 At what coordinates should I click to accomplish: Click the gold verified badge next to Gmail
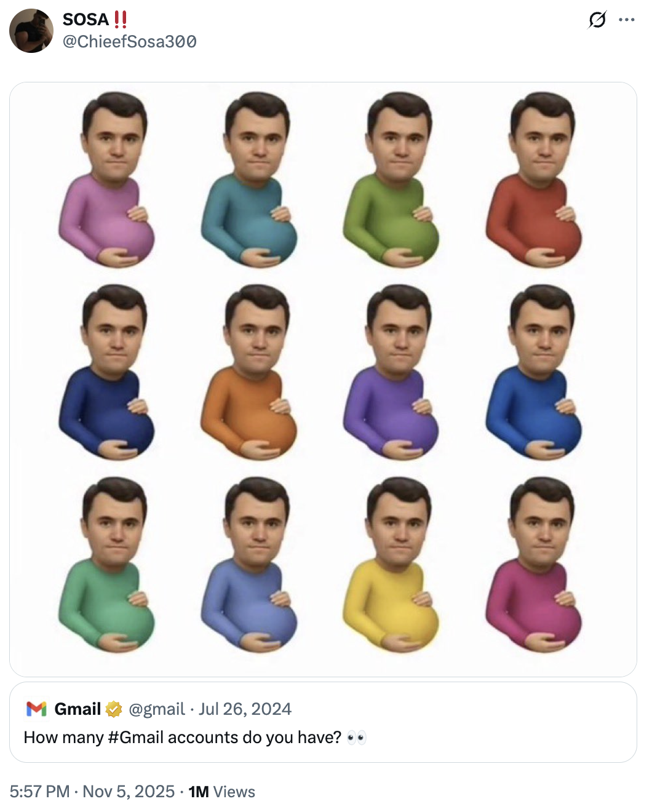pyautogui.click(x=113, y=709)
